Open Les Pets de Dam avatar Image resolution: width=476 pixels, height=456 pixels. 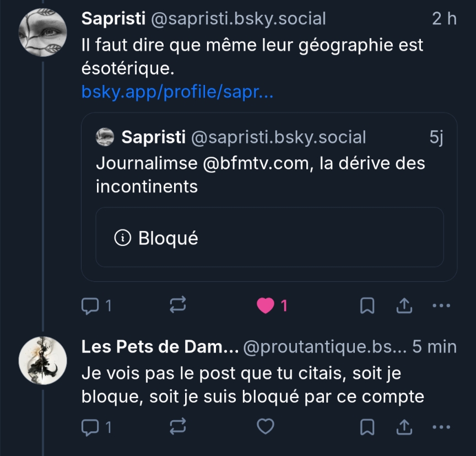coord(43,361)
